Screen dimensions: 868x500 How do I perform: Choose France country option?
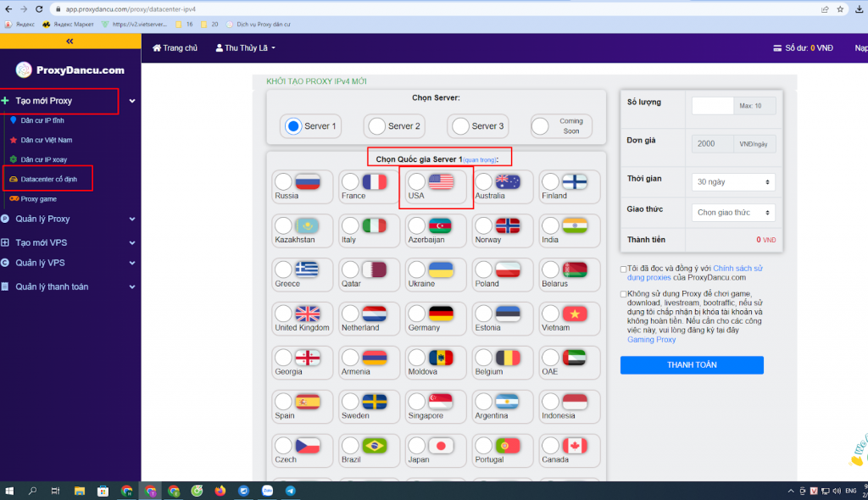coord(369,186)
